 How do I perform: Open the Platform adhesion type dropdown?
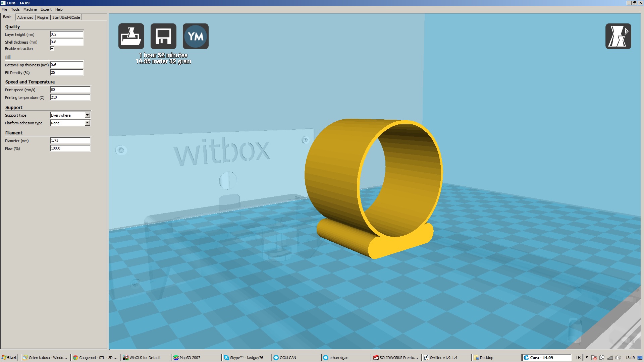coord(70,123)
